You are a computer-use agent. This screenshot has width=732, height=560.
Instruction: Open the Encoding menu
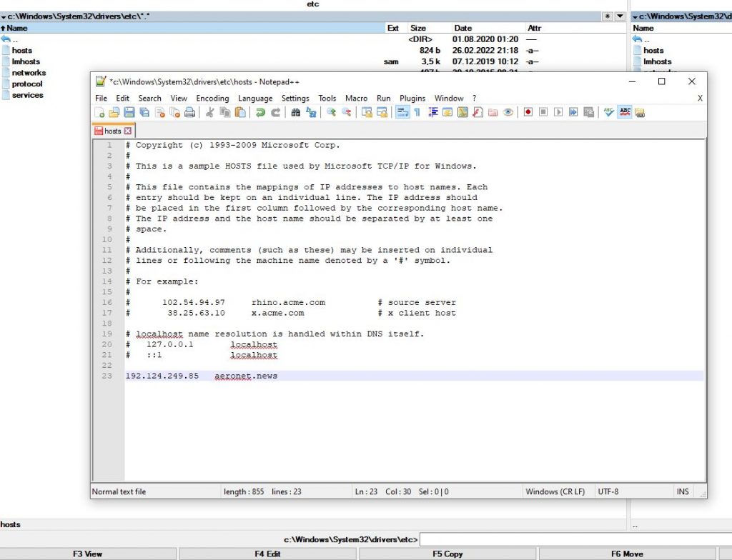pyautogui.click(x=212, y=99)
